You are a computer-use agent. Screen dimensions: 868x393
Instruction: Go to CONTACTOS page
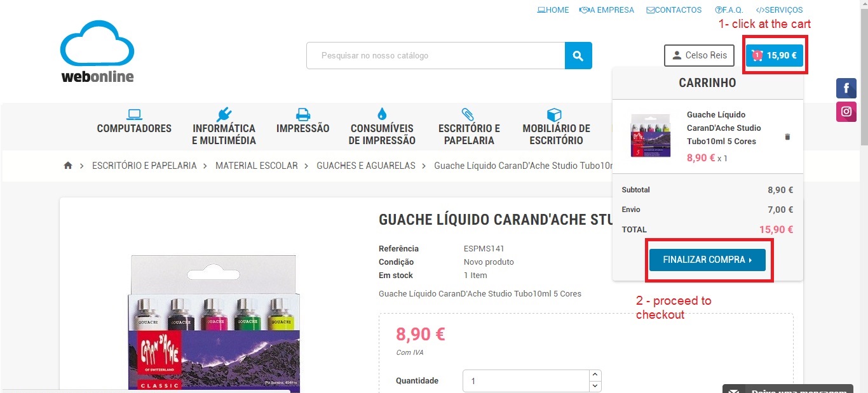674,10
